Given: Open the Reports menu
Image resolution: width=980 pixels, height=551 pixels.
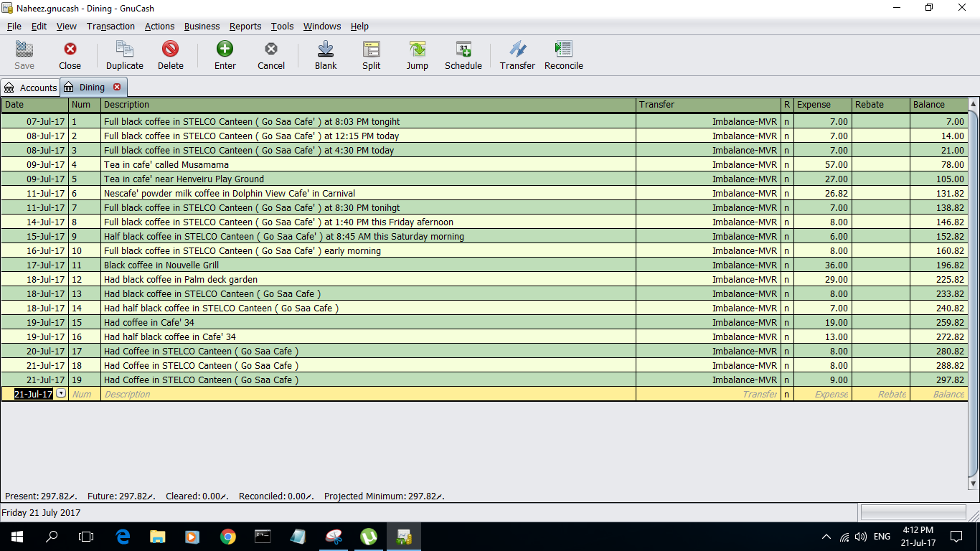Looking at the screenshot, I should pyautogui.click(x=245, y=26).
